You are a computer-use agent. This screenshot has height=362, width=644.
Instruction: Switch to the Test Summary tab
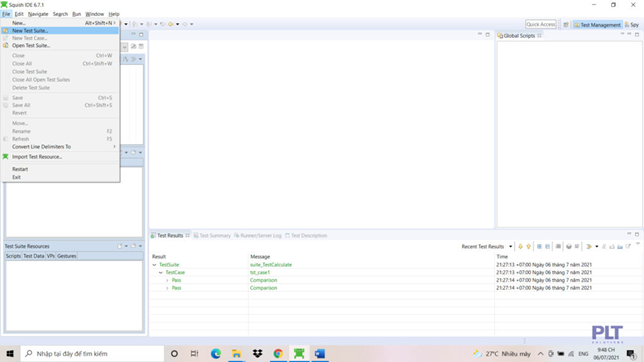point(212,235)
